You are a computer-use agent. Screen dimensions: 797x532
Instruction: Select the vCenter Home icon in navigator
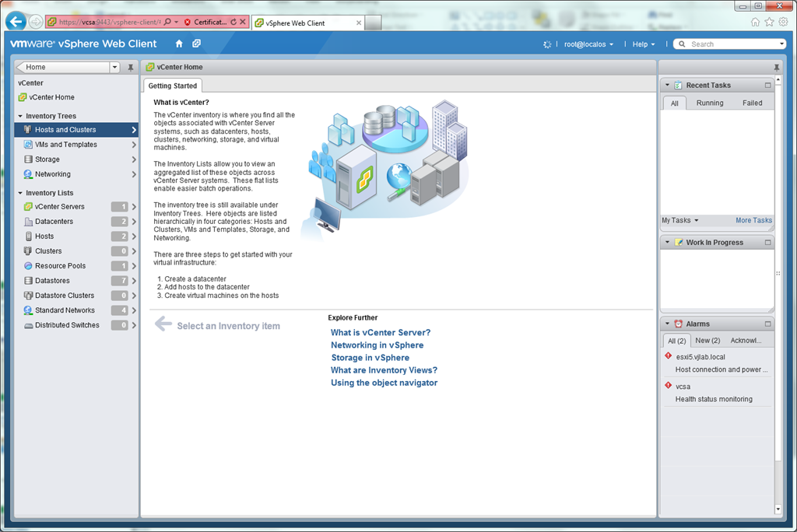(23, 97)
